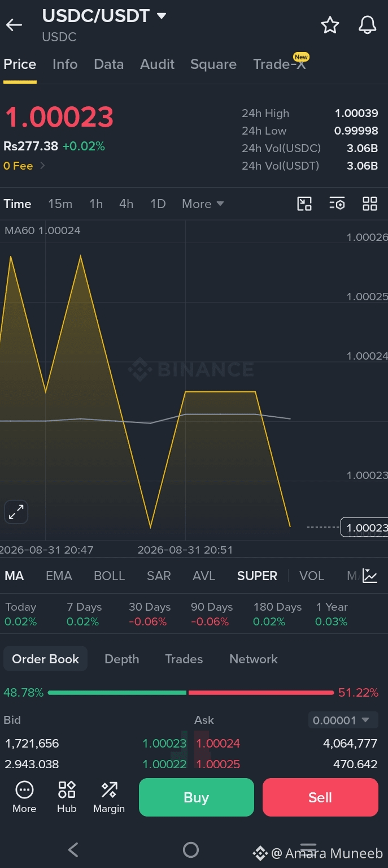Click the 1.00025 ask price
The width and height of the screenshot is (388, 868).
pos(218,764)
